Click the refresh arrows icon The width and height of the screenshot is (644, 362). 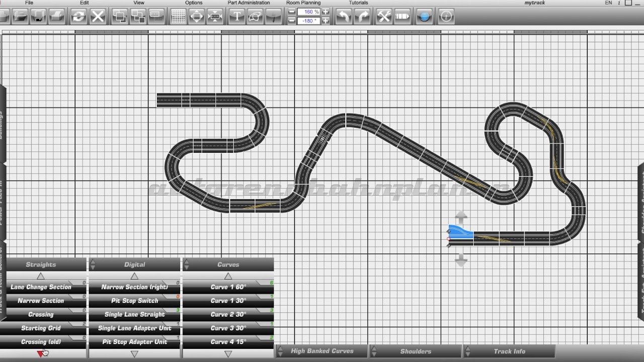78,17
